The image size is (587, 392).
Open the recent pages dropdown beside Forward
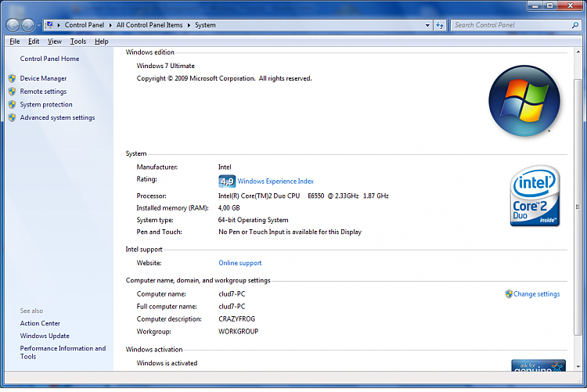pos(38,26)
